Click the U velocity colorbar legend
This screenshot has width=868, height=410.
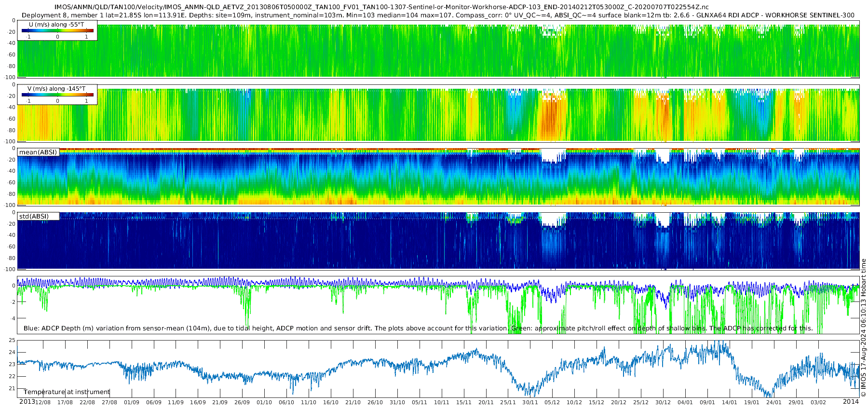57,30
